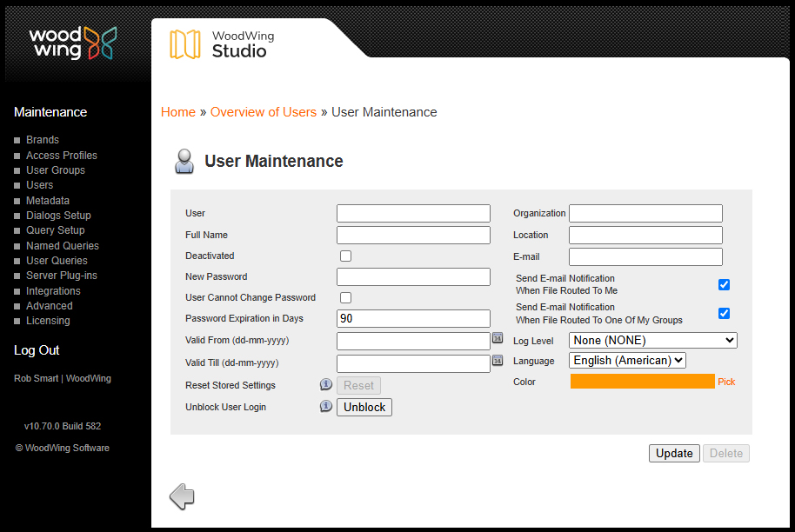This screenshot has height=532, width=795.
Task: Go back using the left arrow icon
Action: 182,496
